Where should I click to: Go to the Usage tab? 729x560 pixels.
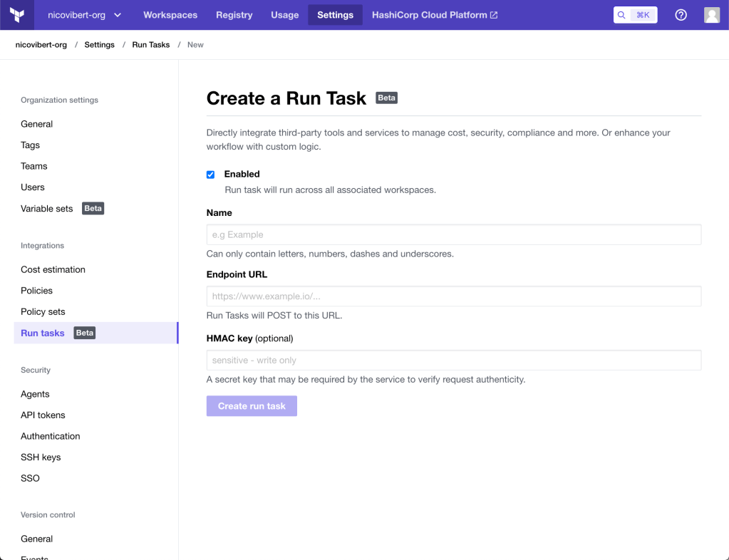coord(284,15)
